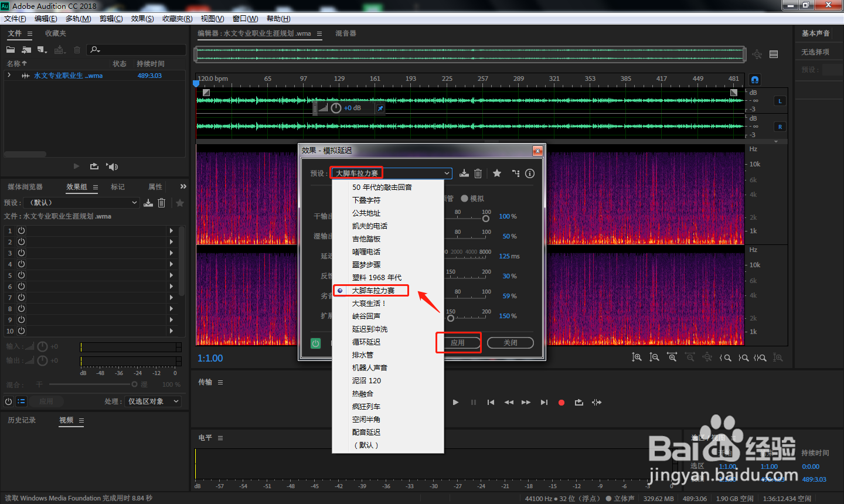Viewport: 844px width, 504px height.
Task: Click the 应用 button in the dialog
Action: point(458,343)
